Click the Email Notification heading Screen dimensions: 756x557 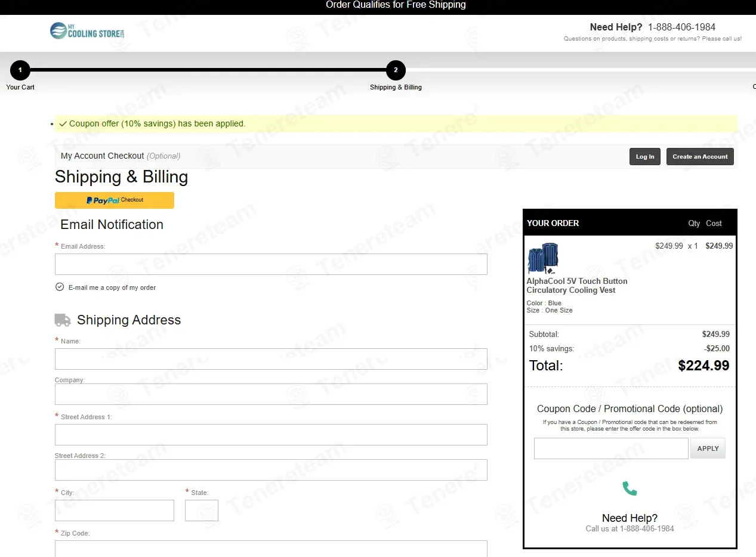tap(112, 224)
